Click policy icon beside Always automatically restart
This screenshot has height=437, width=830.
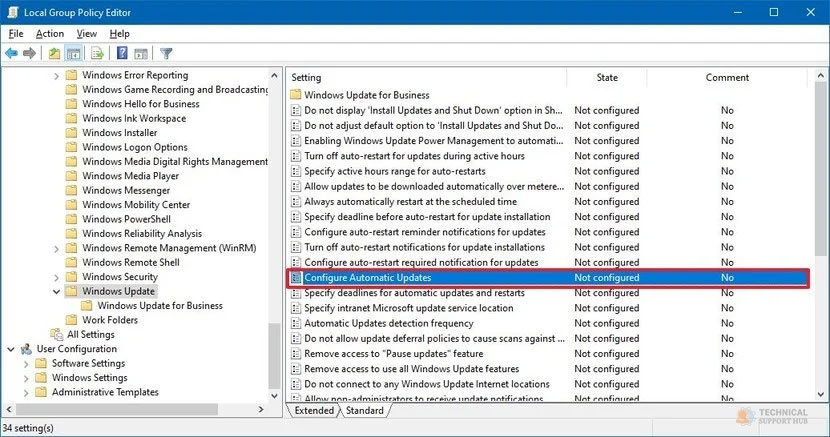[296, 202]
